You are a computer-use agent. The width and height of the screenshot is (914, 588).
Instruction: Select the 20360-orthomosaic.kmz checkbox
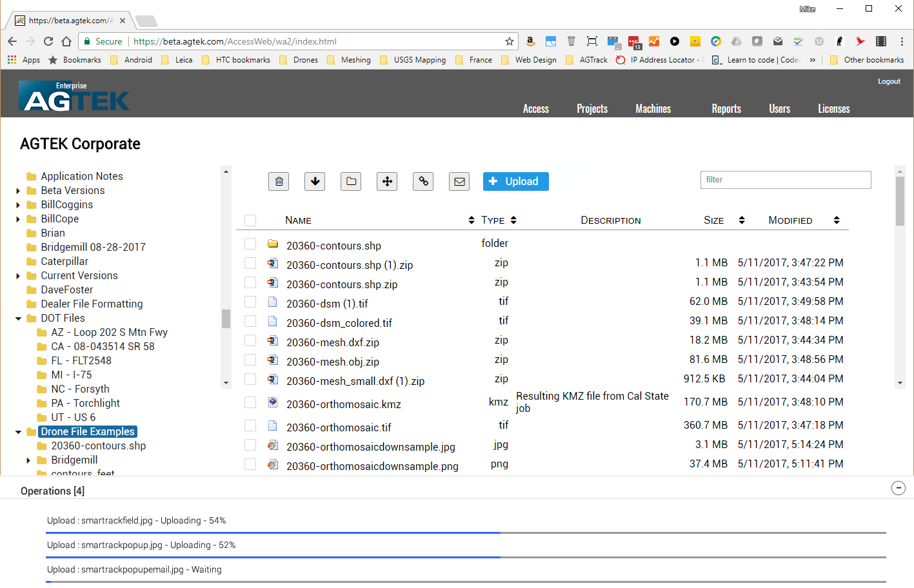tap(250, 402)
